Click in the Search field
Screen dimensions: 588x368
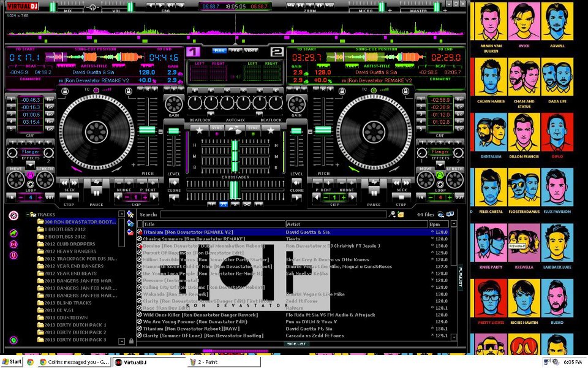click(x=273, y=215)
